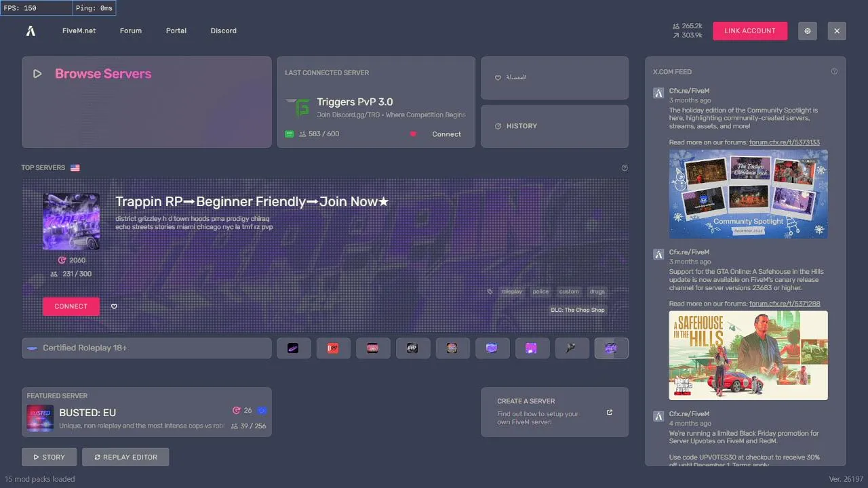Select the black server icon with the purple streak
Image resolution: width=868 pixels, height=488 pixels.
[294, 348]
